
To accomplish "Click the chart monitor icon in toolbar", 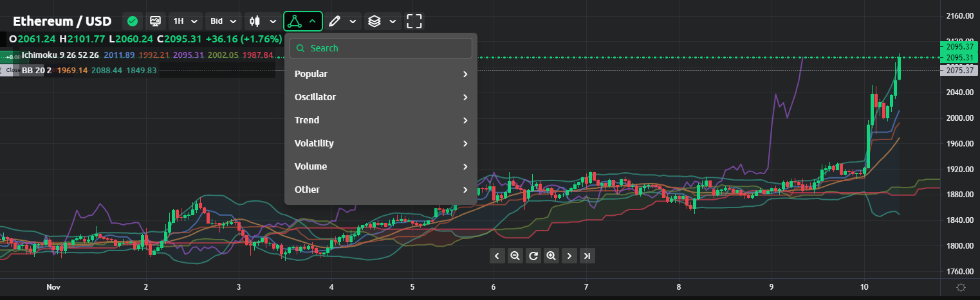I will (x=155, y=21).
